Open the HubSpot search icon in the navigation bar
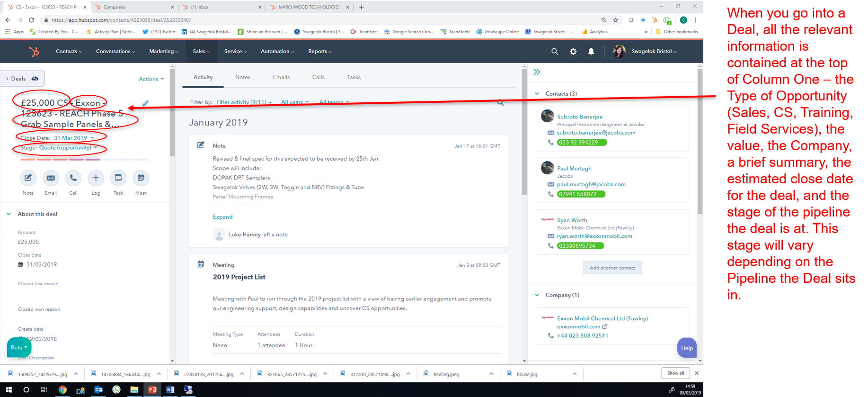 (x=555, y=51)
